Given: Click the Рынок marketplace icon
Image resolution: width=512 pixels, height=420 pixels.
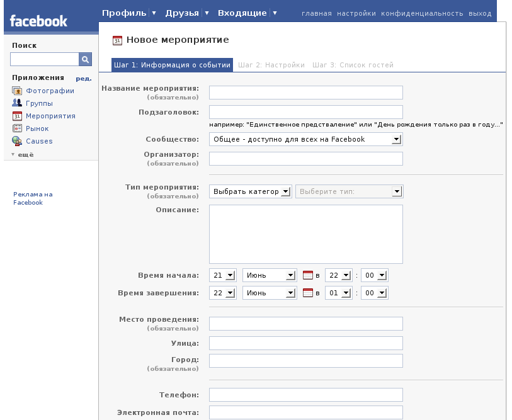Looking at the screenshot, I should coord(17,128).
